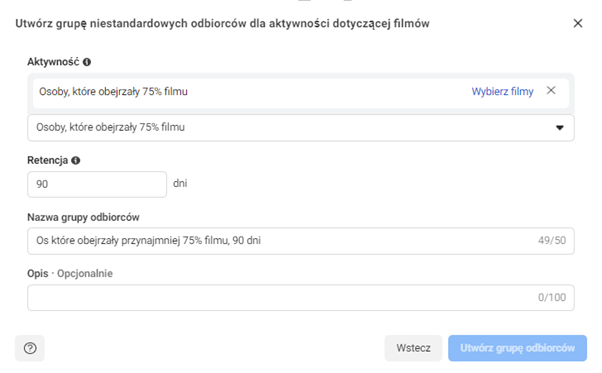Open the help question mark icon

[30, 348]
